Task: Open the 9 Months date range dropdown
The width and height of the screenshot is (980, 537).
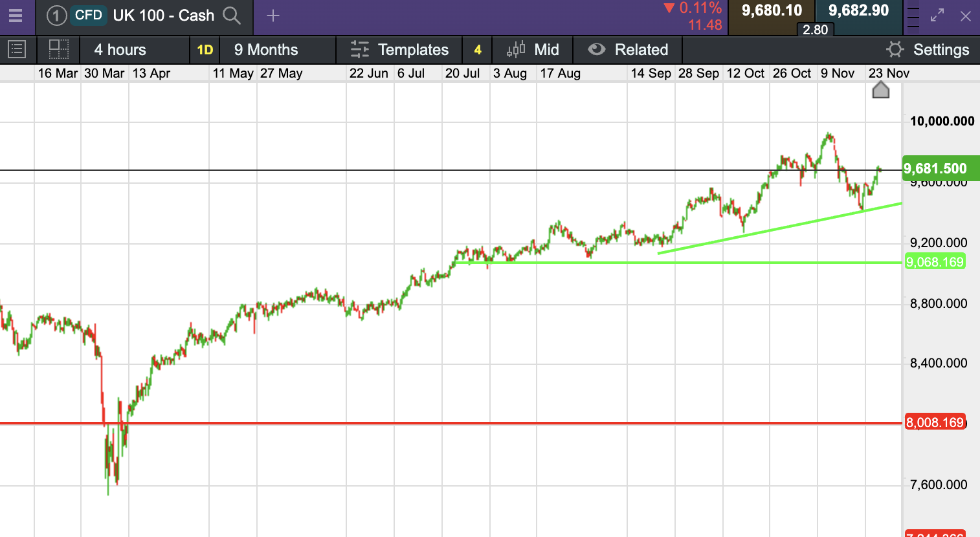Action: 278,50
